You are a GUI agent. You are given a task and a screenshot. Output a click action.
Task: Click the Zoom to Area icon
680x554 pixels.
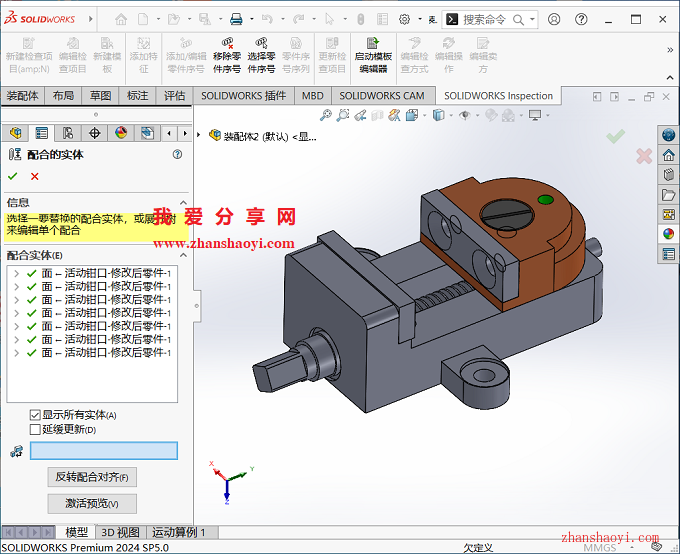pos(343,115)
